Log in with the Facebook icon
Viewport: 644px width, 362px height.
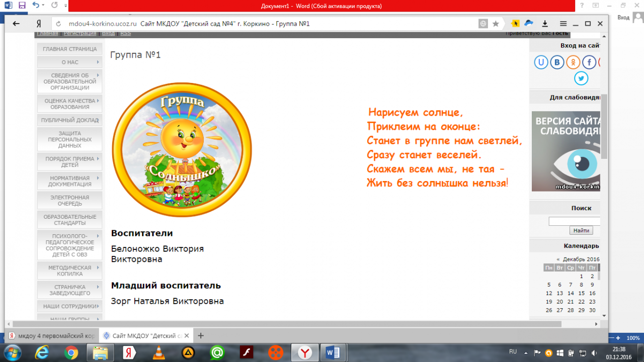(x=589, y=62)
